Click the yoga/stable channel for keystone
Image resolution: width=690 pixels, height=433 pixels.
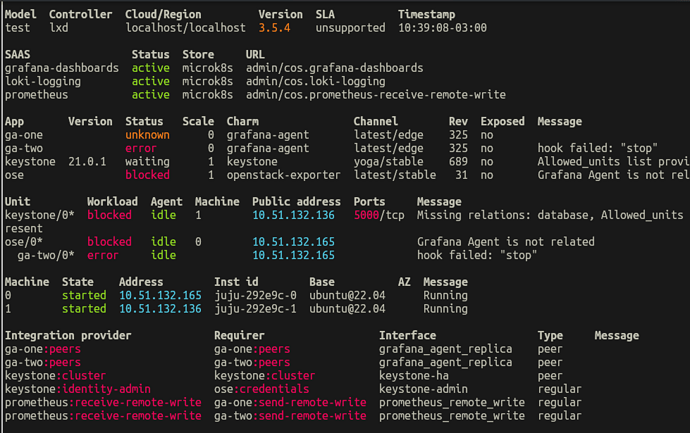click(389, 162)
